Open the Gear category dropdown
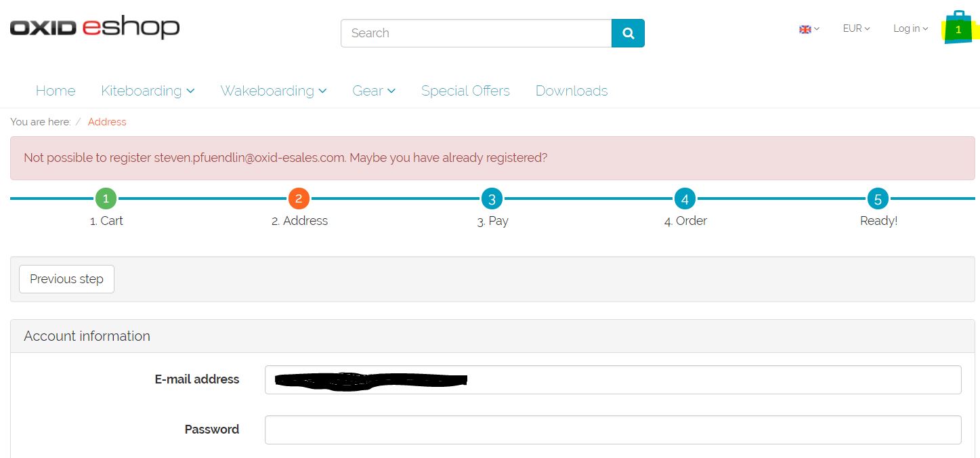 [x=374, y=91]
